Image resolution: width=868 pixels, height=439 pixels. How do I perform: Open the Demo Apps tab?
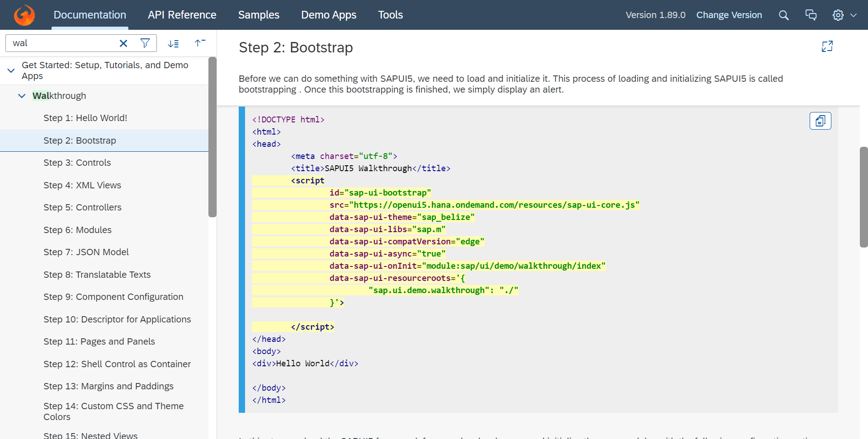coord(329,15)
